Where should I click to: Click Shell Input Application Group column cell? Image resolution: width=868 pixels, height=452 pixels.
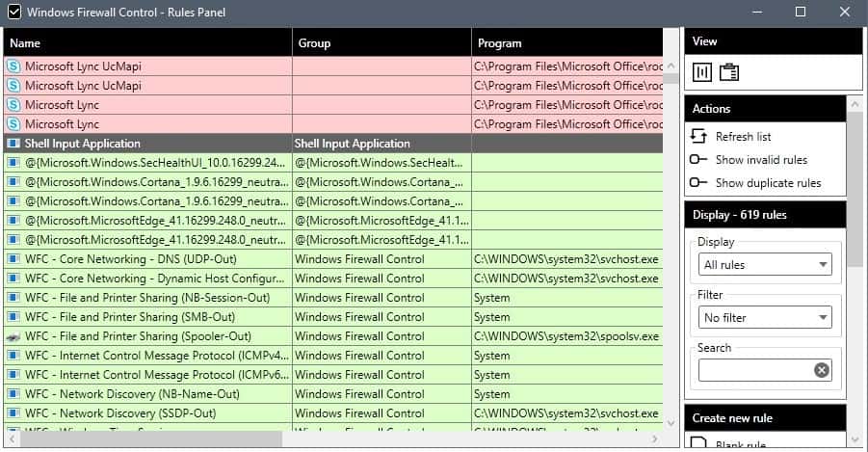[381, 143]
